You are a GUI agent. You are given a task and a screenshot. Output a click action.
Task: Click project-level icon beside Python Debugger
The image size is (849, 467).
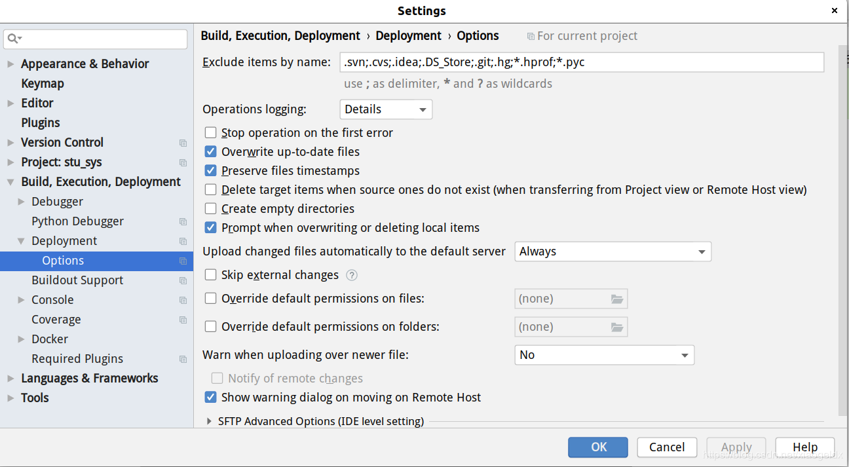pos(183,222)
